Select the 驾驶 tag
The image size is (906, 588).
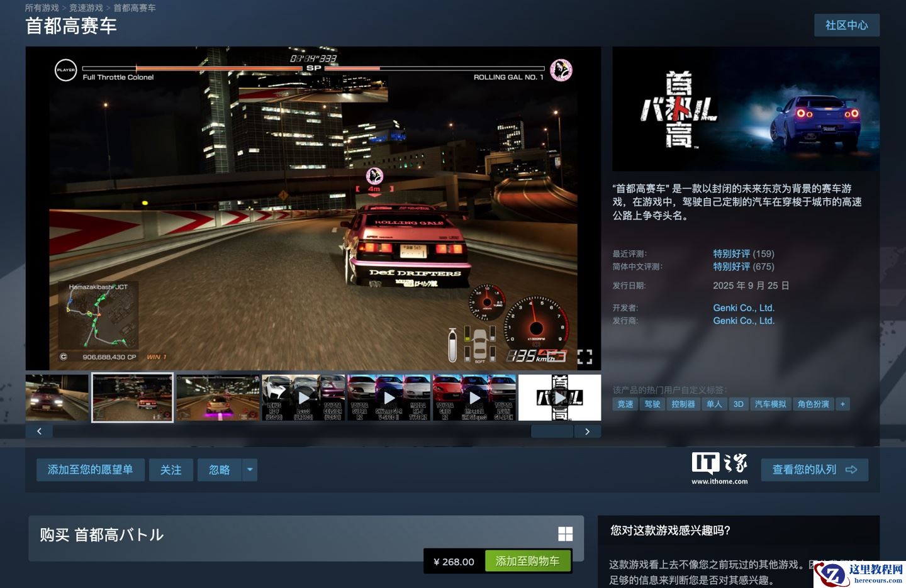coord(652,404)
